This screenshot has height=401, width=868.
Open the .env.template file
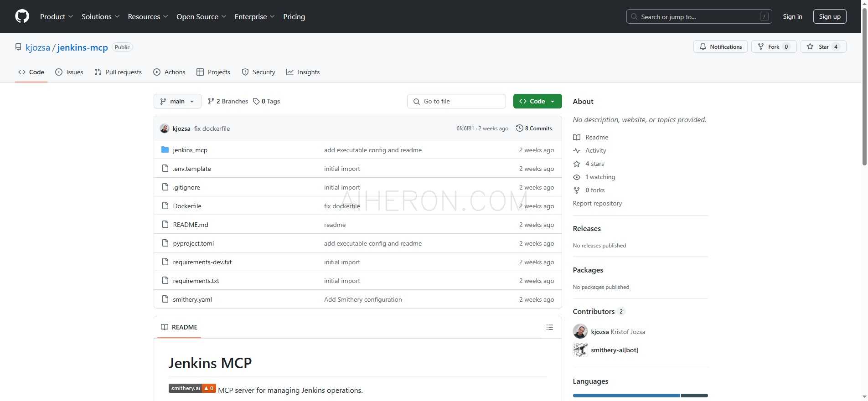point(192,169)
